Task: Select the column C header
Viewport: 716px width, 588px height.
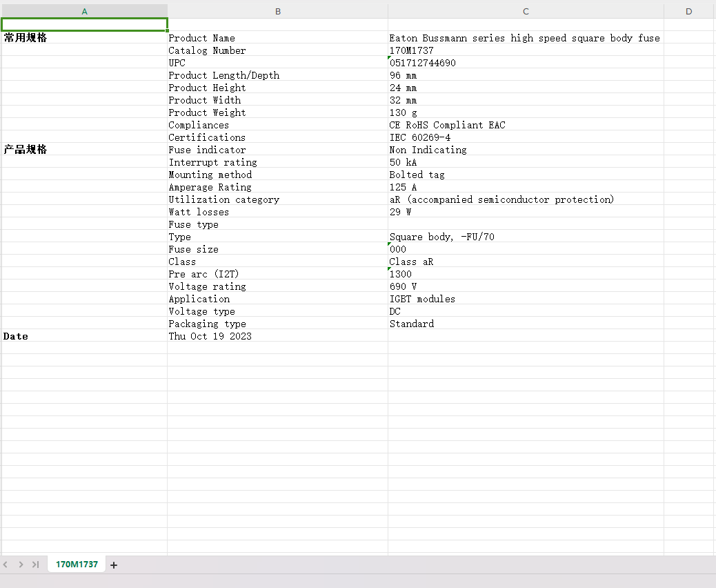Action: click(x=526, y=12)
